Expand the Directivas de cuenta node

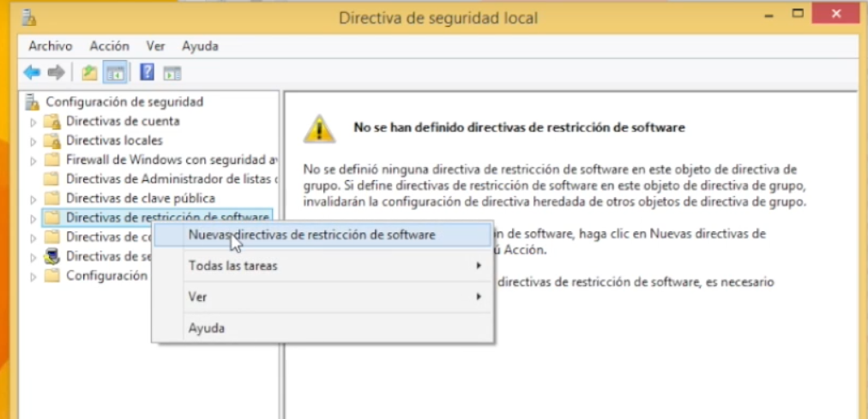pyautogui.click(x=34, y=122)
